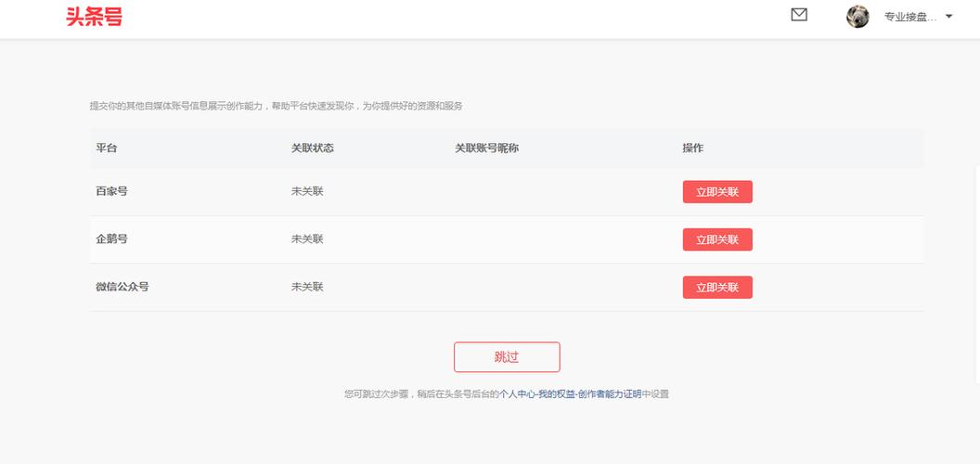Click the 专业接盘… username
Image resolution: width=980 pixels, height=464 pixels.
point(910,17)
